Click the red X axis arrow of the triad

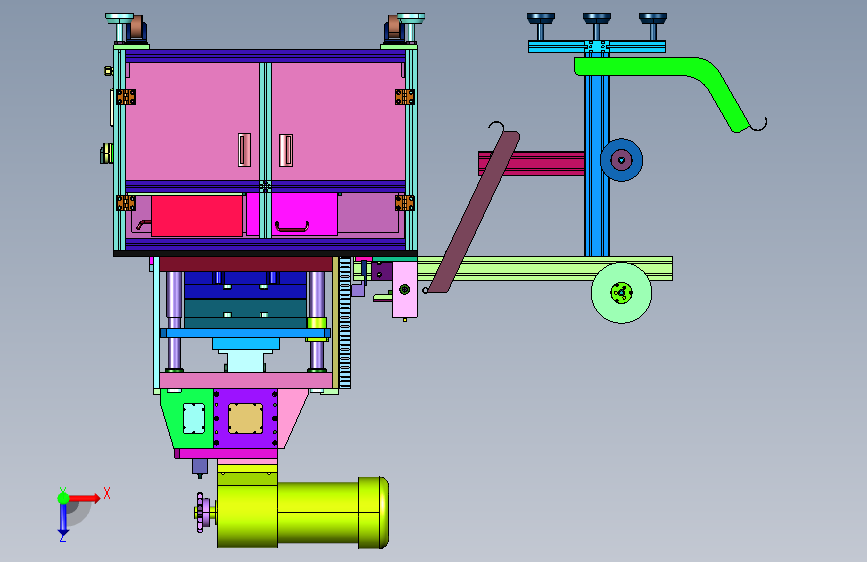83,498
